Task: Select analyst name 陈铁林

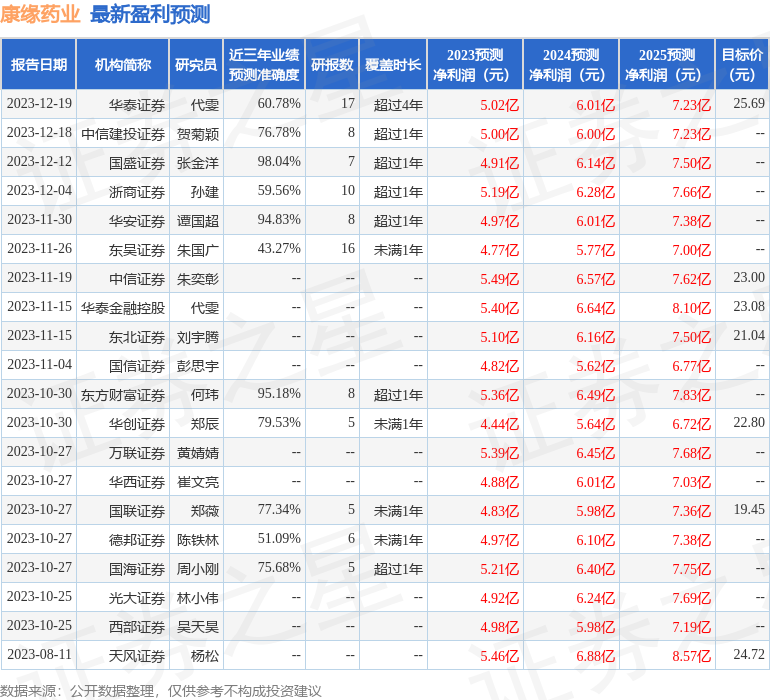Action: click(198, 540)
